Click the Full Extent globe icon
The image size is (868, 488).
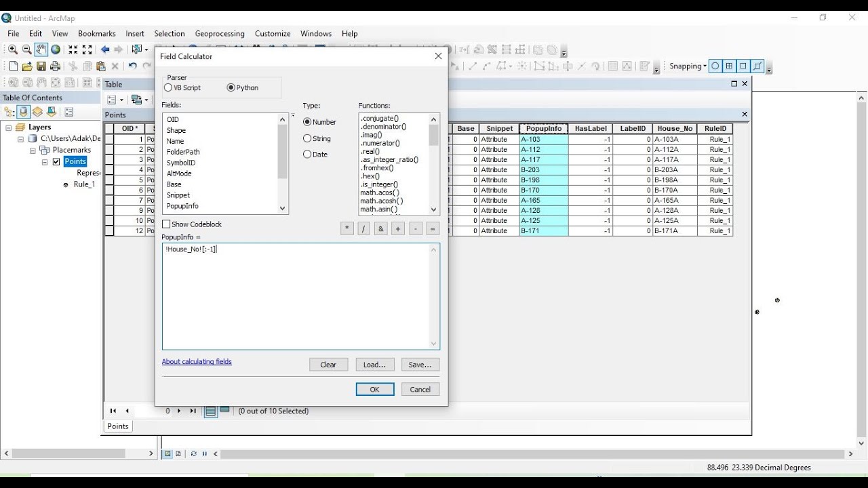tap(56, 49)
